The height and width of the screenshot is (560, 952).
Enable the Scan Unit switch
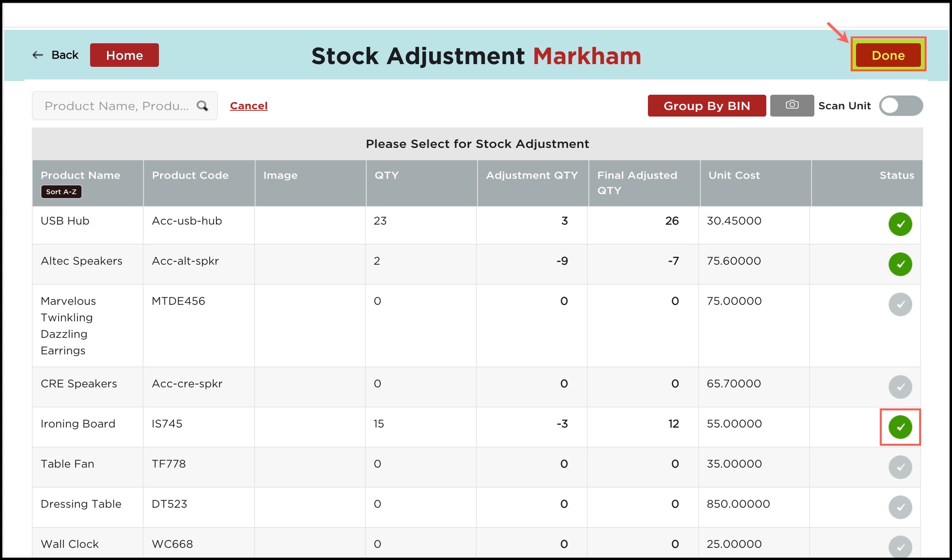click(900, 105)
